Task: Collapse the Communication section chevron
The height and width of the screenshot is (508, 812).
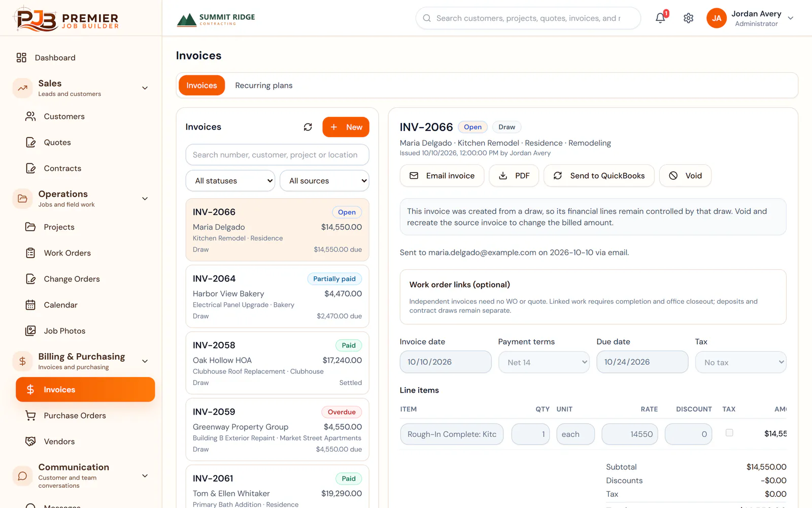Action: [x=145, y=475]
